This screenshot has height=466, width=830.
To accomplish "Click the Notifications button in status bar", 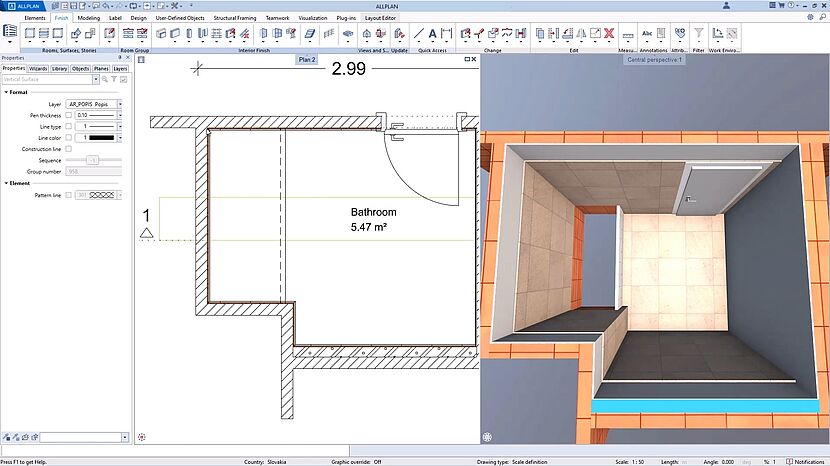I will (805, 461).
